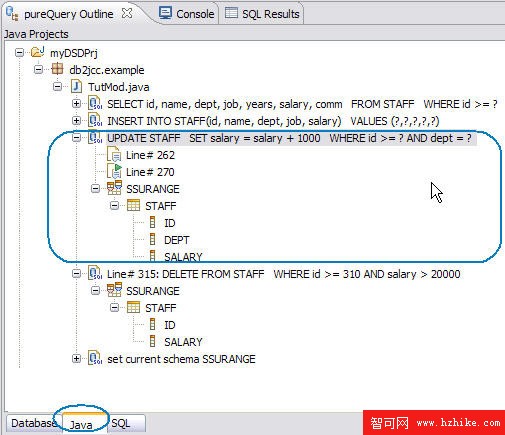The image size is (505, 435).
Task: Click the DEPT column icon
Action: tap(152, 240)
